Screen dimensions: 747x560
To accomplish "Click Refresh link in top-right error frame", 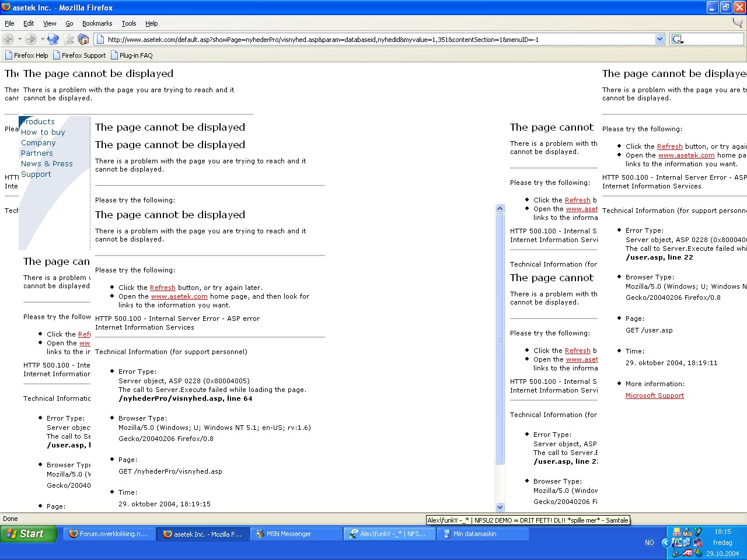I will (x=670, y=146).
